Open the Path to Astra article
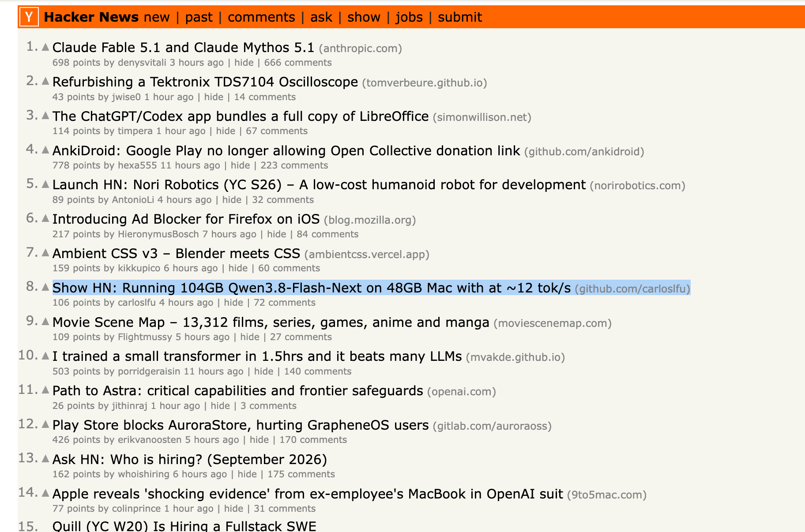Screen dimensions: 805x532 [x=238, y=390]
